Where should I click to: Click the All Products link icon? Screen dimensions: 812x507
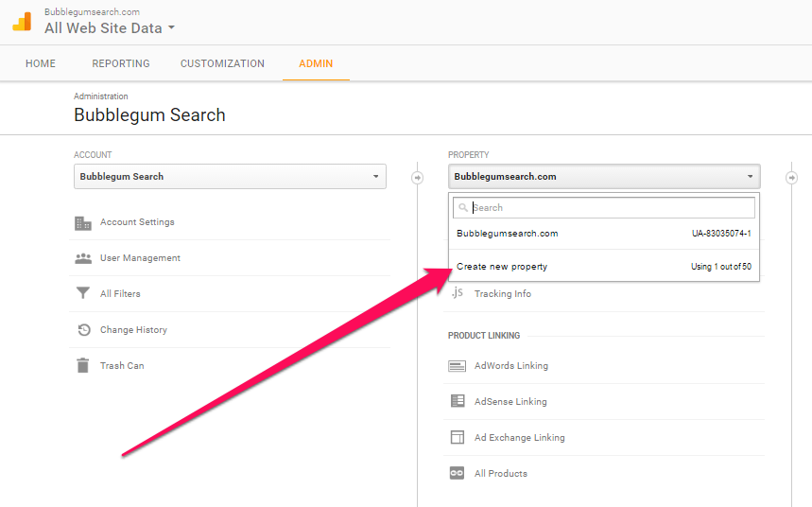pyautogui.click(x=457, y=473)
